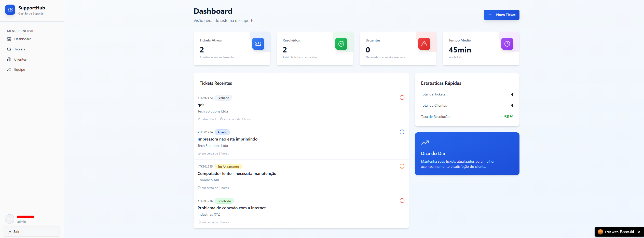This screenshot has height=238, width=644.
Task: Click ticket ID #TK407172
Action: coord(205,98)
